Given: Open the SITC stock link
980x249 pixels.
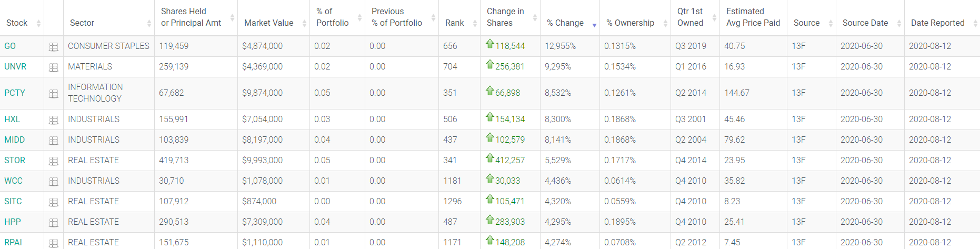Looking at the screenshot, I should pyautogui.click(x=13, y=202).
